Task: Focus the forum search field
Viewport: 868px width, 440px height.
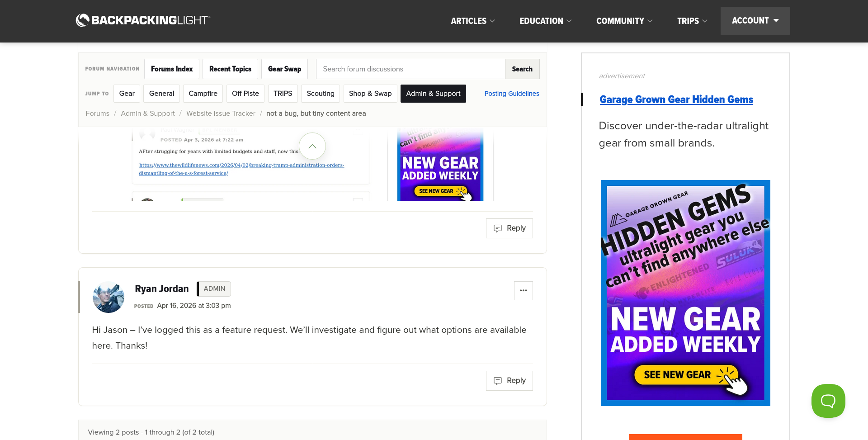Action: point(410,69)
